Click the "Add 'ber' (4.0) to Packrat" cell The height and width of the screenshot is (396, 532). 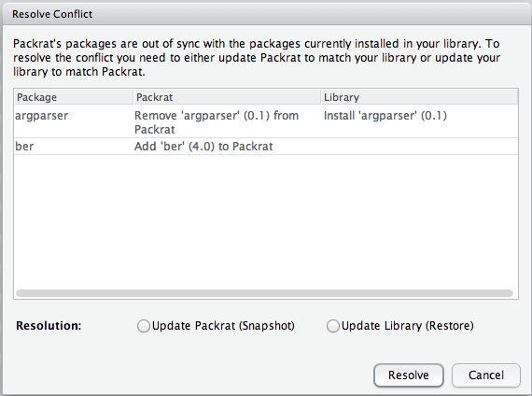[203, 147]
